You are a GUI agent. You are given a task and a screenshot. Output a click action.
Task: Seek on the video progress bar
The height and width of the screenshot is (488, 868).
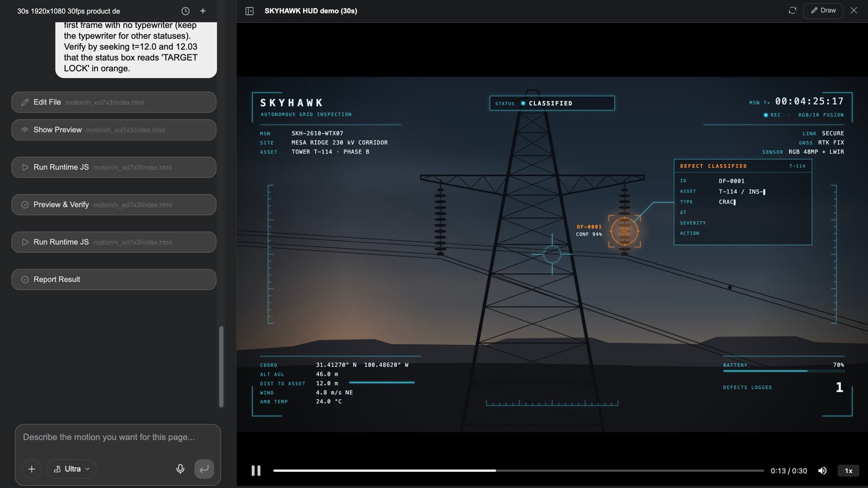pyautogui.click(x=518, y=471)
